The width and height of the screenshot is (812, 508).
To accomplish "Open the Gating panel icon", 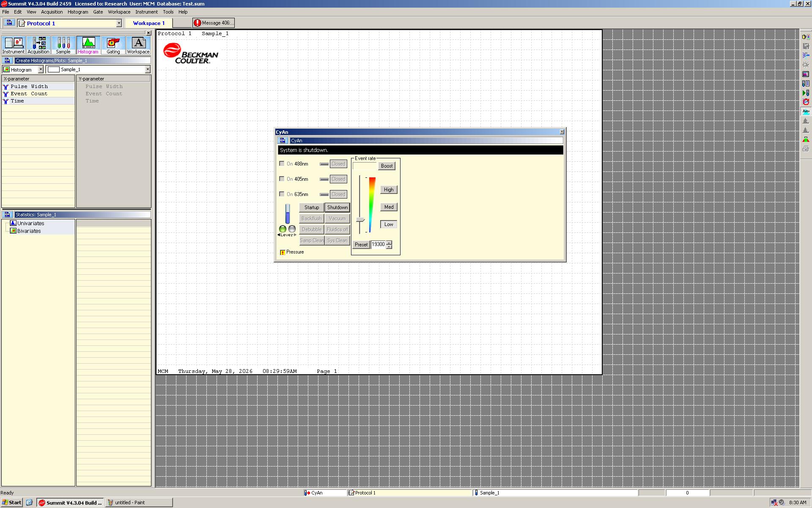I will [x=113, y=45].
